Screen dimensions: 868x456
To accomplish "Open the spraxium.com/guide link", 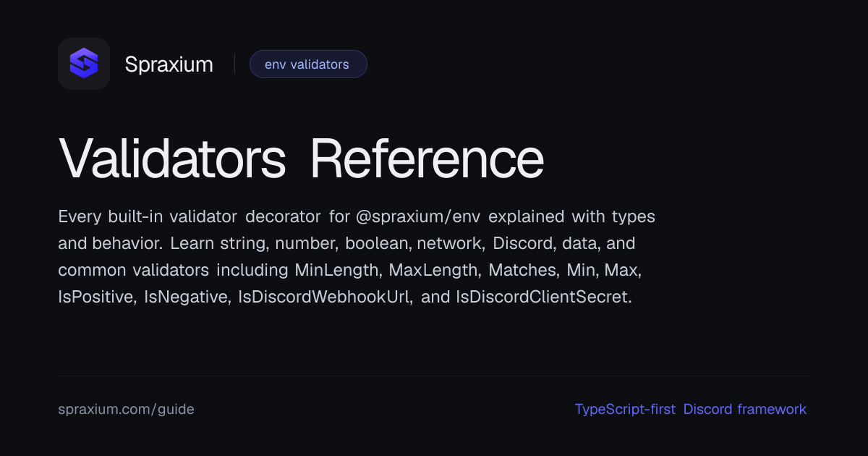I will click(x=126, y=409).
